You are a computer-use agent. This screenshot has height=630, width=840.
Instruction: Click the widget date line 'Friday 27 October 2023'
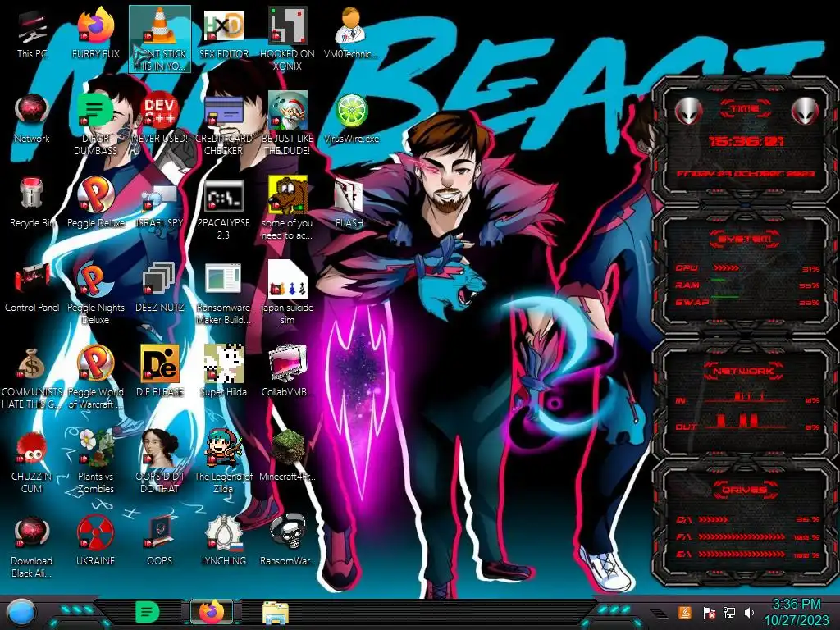coord(746,174)
